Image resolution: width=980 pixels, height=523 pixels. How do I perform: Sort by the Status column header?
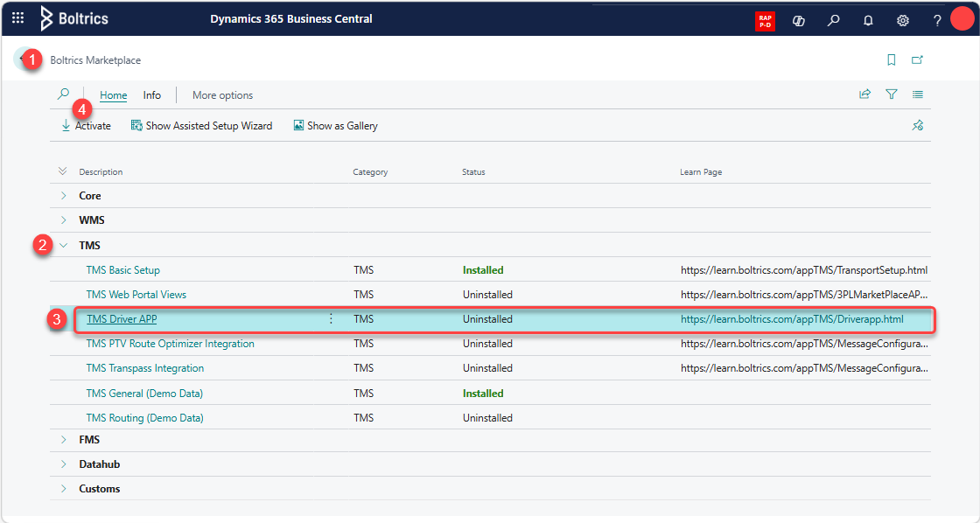coord(473,171)
